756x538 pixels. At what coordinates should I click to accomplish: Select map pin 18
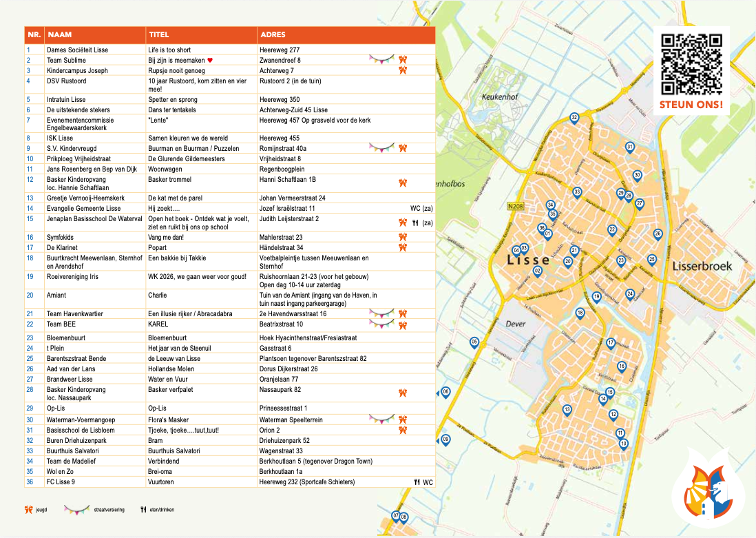(x=580, y=313)
